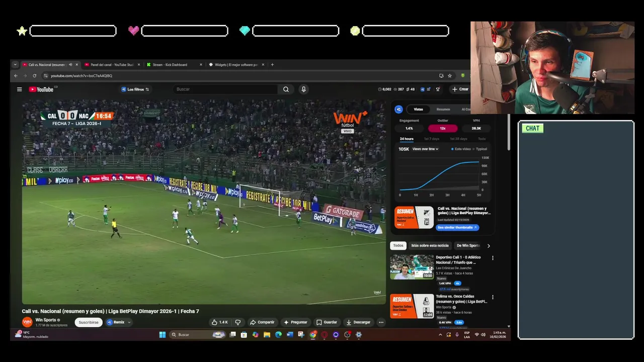The width and height of the screenshot is (644, 362).
Task: Select the 1st 7 days time range
Action: pyautogui.click(x=432, y=139)
